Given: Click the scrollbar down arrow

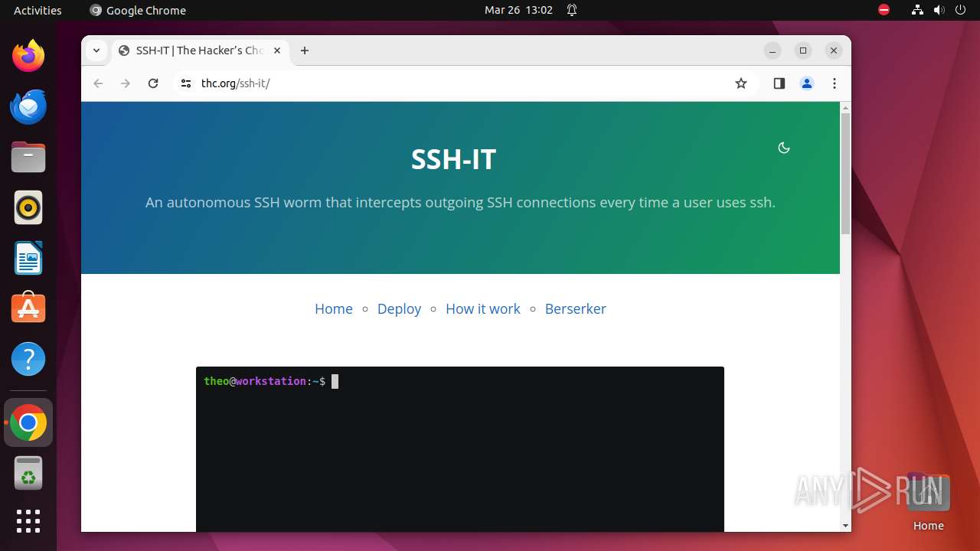Looking at the screenshot, I should pos(845,526).
